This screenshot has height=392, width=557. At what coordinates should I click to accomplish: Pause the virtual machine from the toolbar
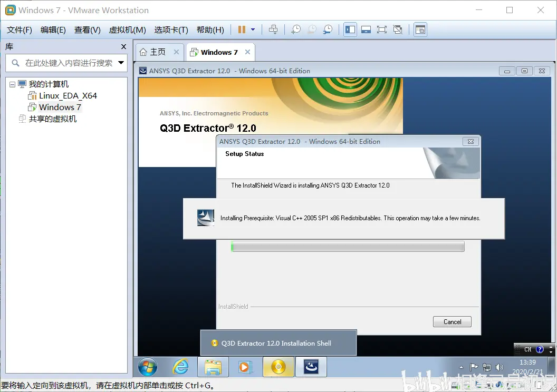(x=242, y=30)
